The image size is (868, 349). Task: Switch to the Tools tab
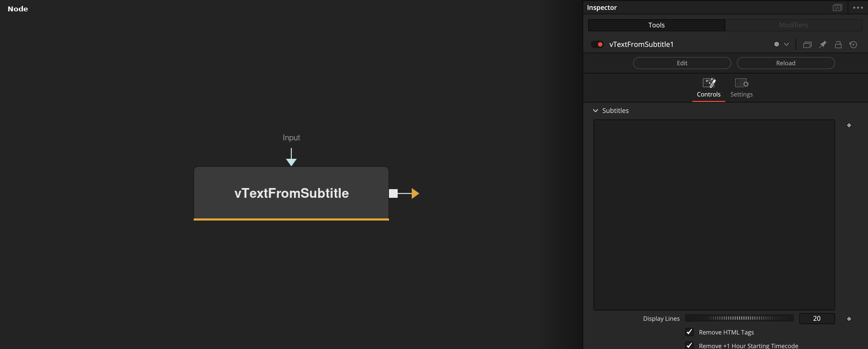[656, 25]
